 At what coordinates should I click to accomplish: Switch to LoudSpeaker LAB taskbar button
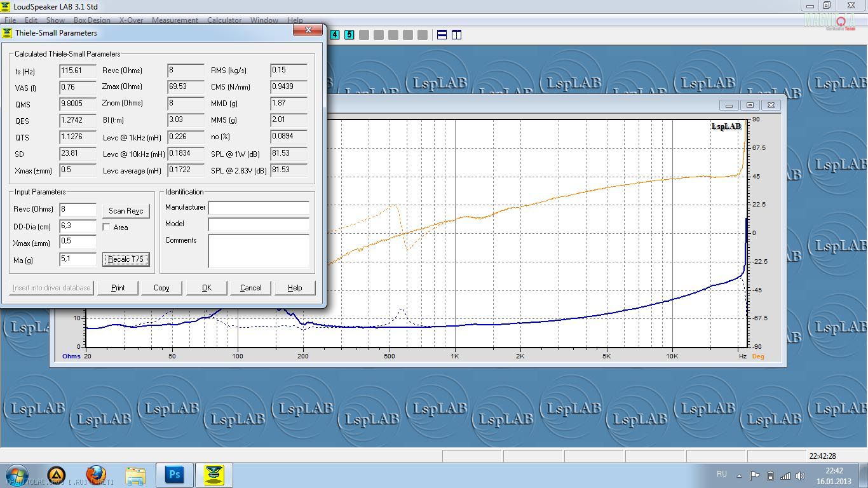pos(214,475)
